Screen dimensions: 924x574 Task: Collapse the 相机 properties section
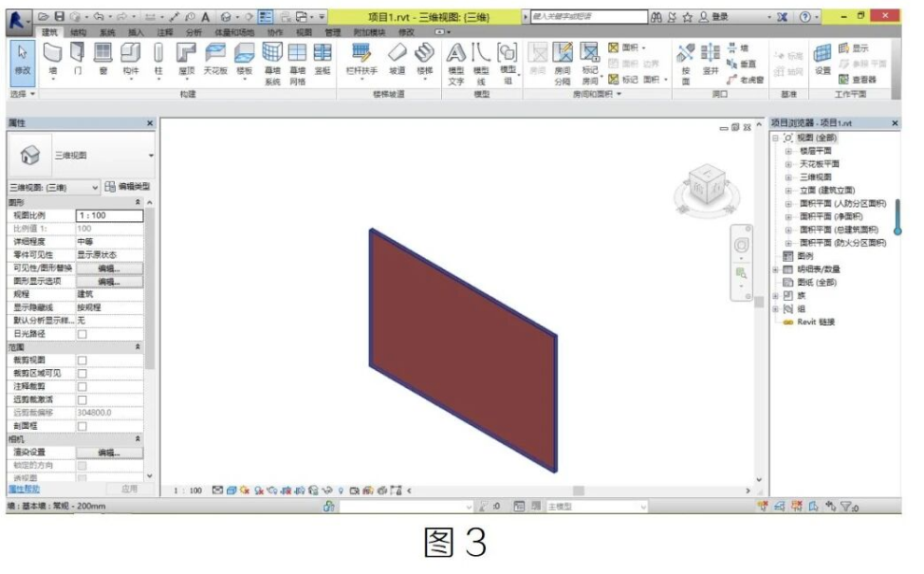pyautogui.click(x=138, y=439)
